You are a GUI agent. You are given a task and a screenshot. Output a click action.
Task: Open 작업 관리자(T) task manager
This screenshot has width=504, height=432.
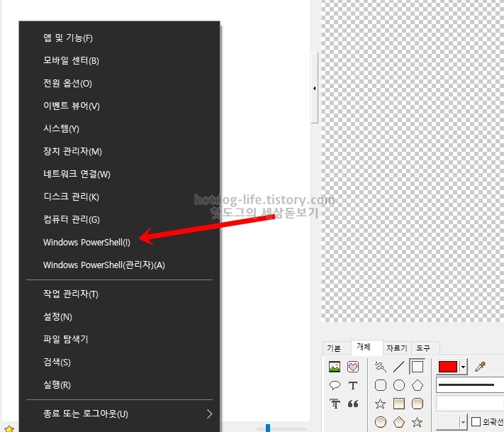coord(120,294)
